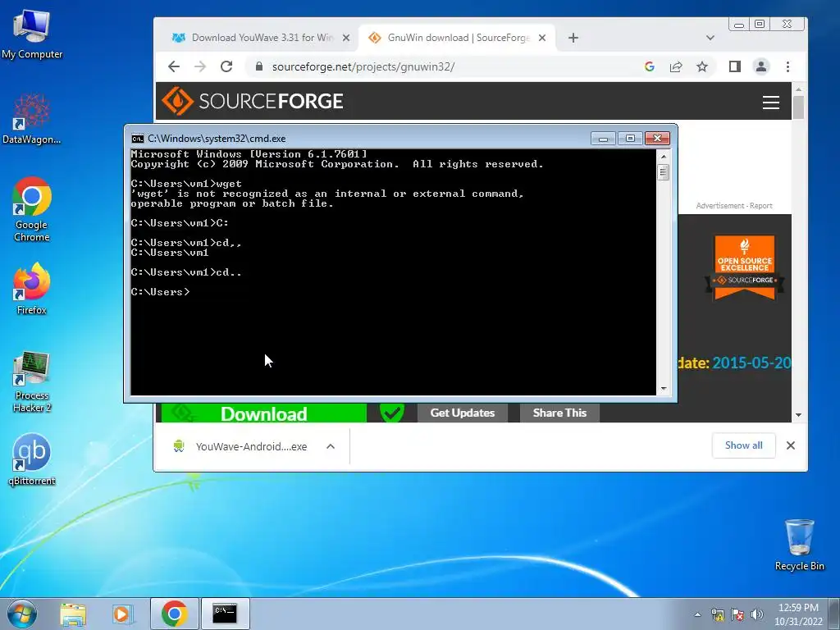Click Chrome page scrollbar thumb
Screen dimensions: 840x630
798,107
